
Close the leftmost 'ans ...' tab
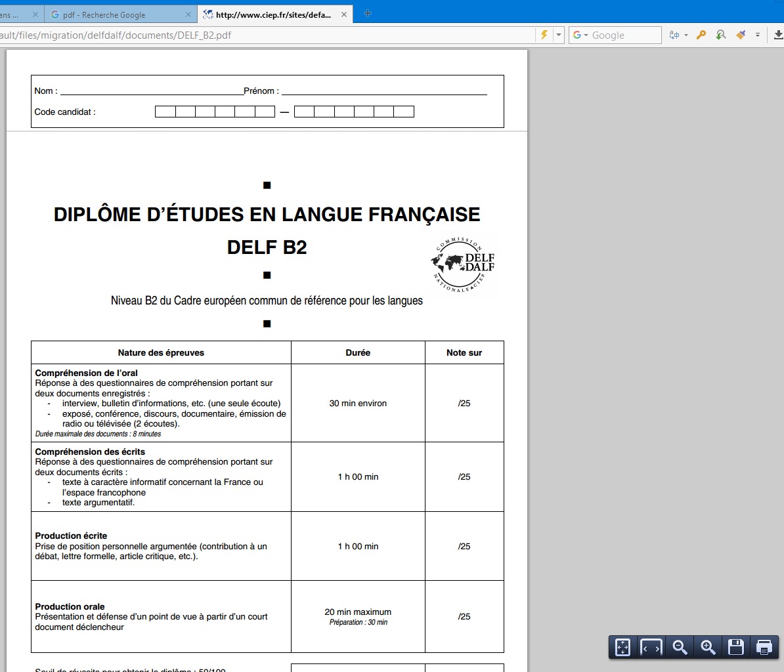pos(35,14)
